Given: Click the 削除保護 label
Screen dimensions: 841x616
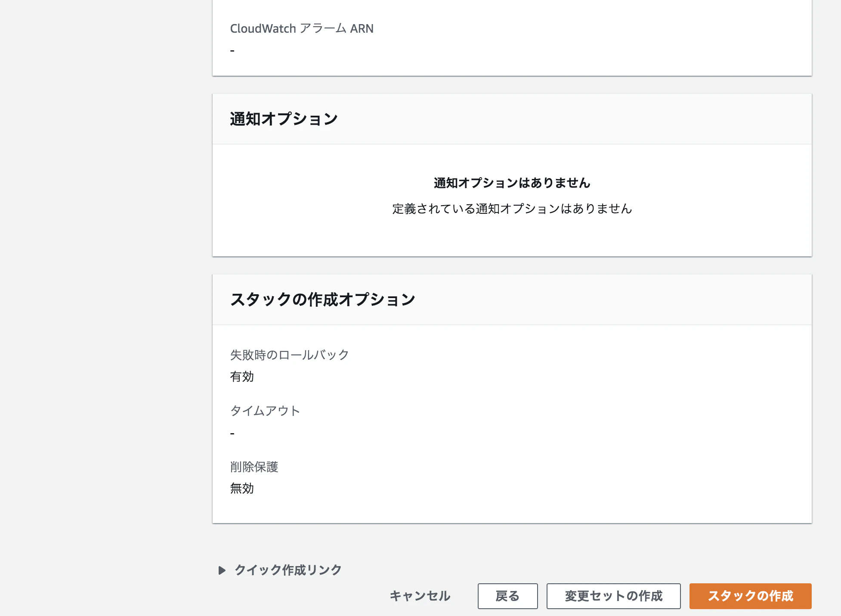Looking at the screenshot, I should click(254, 467).
